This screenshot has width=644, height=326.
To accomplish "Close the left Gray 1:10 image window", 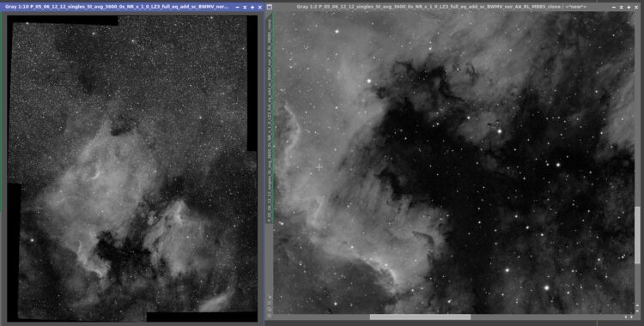I will click(x=259, y=8).
